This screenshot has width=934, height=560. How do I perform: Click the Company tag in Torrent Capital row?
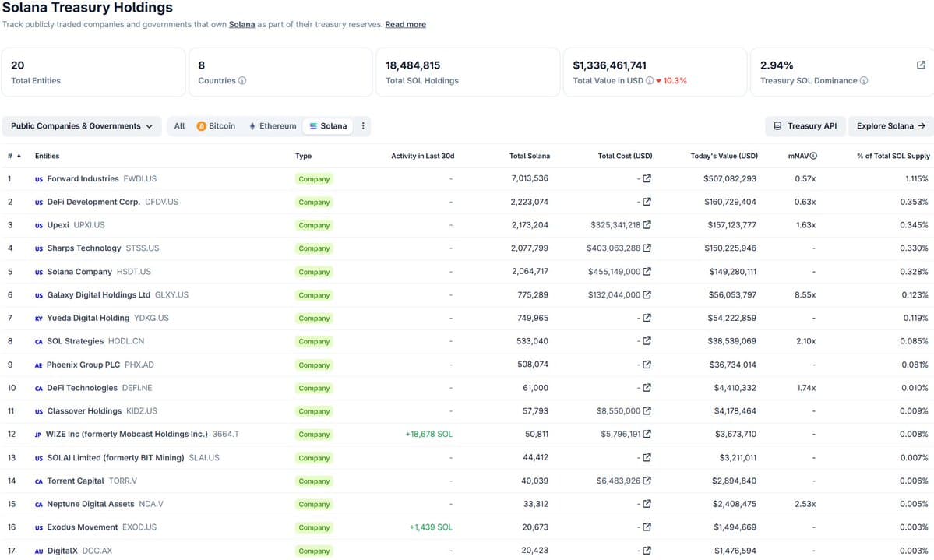[314, 481]
